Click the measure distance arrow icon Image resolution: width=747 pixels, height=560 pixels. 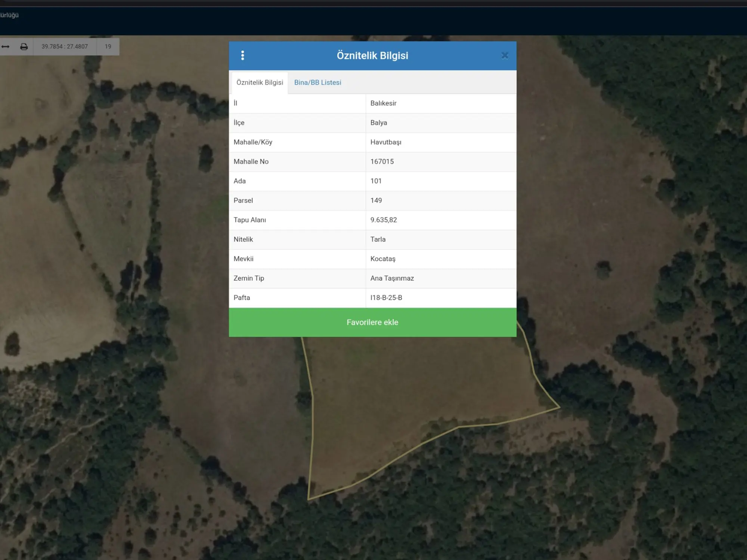point(6,47)
